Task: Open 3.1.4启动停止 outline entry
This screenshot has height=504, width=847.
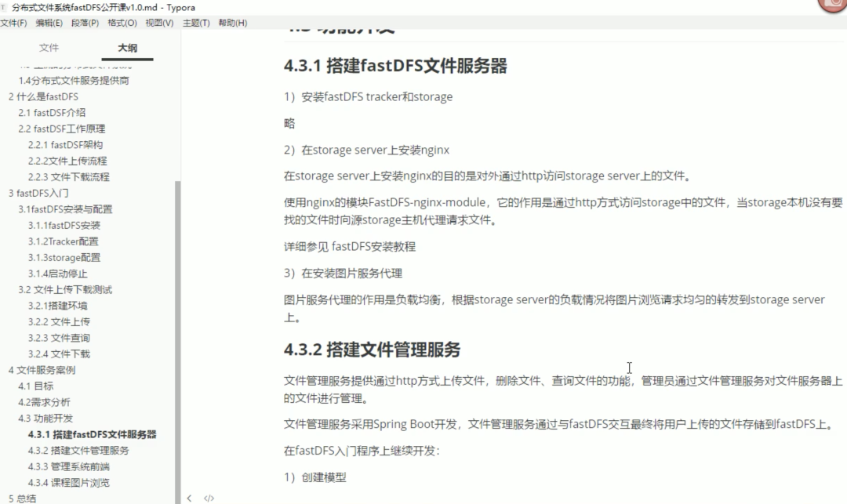Action: pos(58,274)
